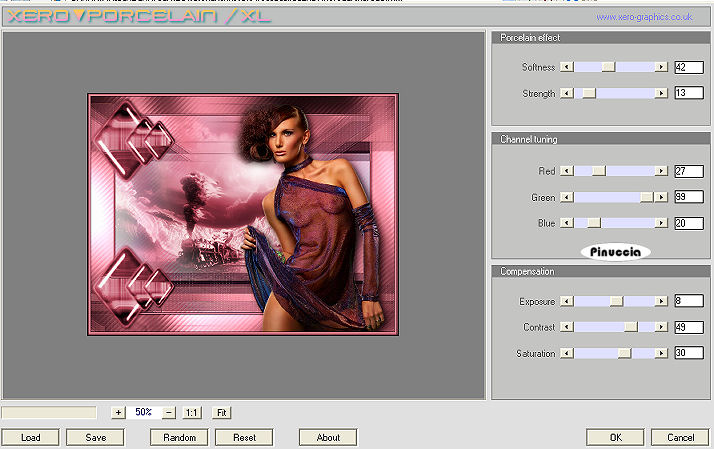Screen dimensions: 714x449
Task: Increase Softness with the right arrow
Action: [661, 67]
